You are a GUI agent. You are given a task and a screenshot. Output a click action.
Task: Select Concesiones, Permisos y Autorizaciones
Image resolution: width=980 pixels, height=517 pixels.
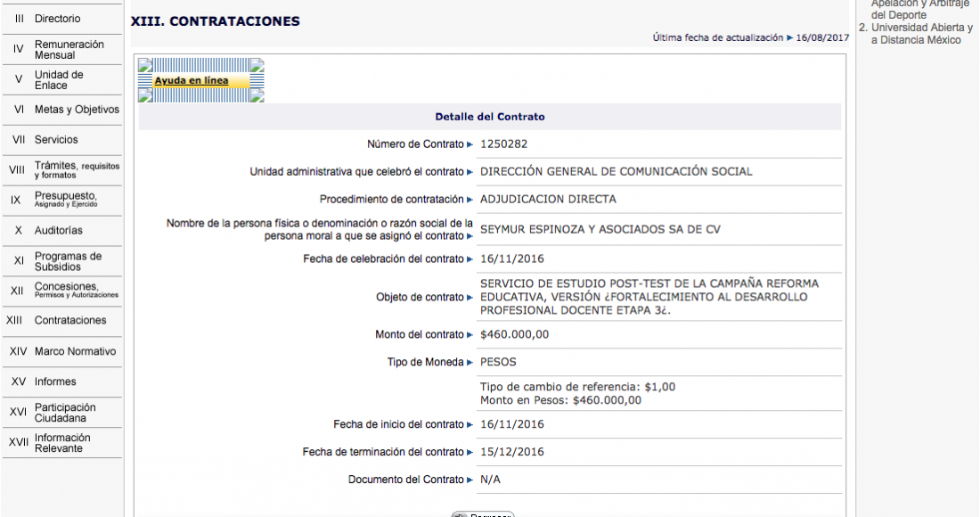click(x=76, y=291)
